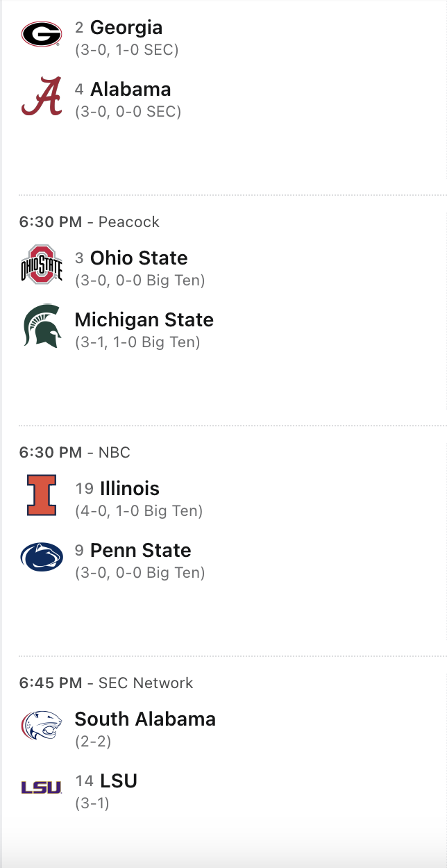Screen dimensions: 447x868
Task: Select the Michigan State team name
Action: coord(144,320)
